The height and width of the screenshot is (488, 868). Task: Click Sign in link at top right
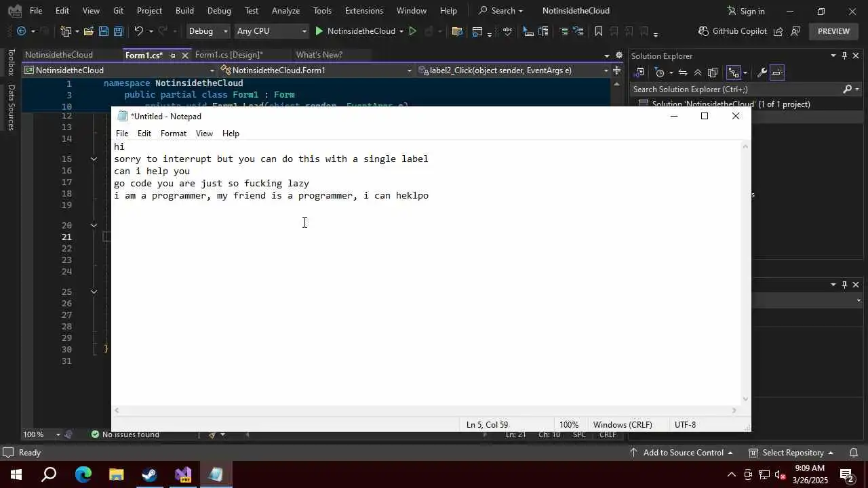(746, 11)
